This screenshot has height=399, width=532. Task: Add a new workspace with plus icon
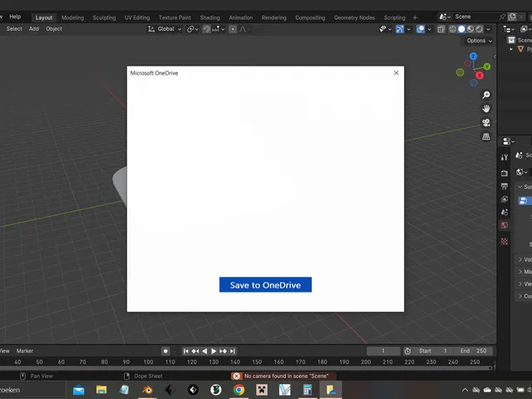[415, 17]
